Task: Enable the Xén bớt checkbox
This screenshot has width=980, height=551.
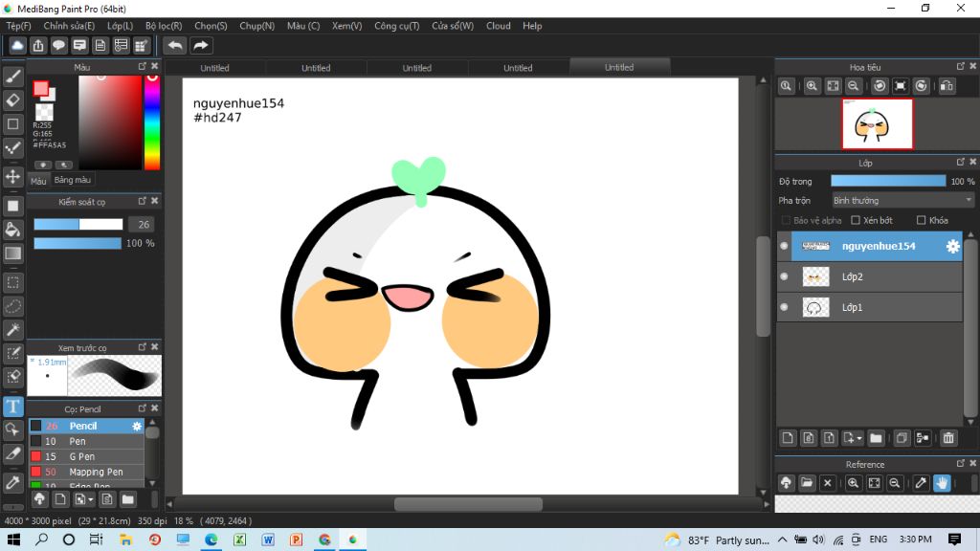Action: (x=856, y=221)
